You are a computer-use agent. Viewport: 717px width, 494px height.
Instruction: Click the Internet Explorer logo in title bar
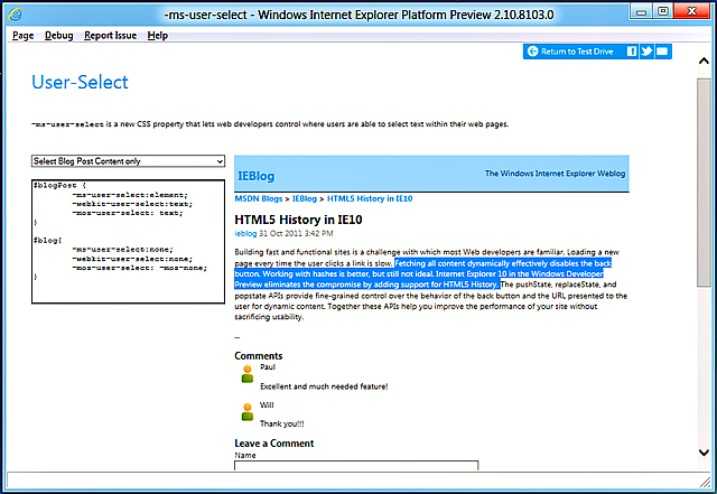(15, 15)
